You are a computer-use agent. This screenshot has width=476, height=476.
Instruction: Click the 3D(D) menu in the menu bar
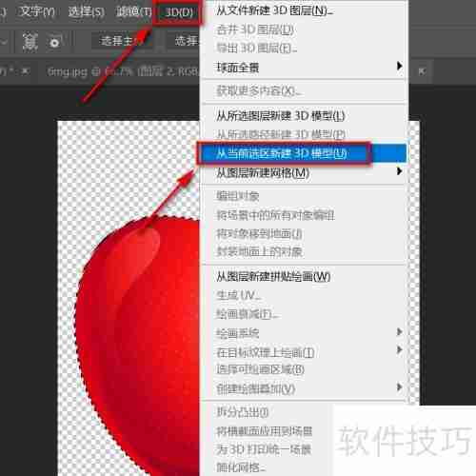click(x=179, y=12)
